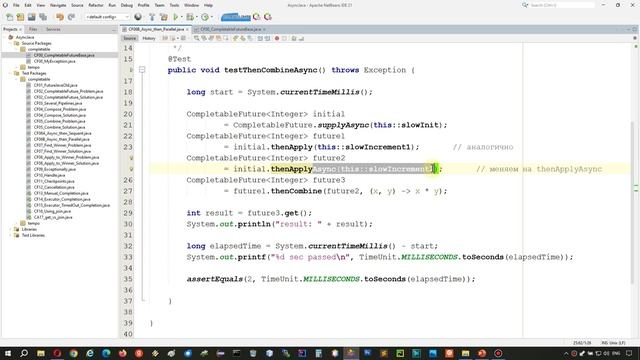
Task: Click the Undo toolbar icon
Action: (60, 17)
